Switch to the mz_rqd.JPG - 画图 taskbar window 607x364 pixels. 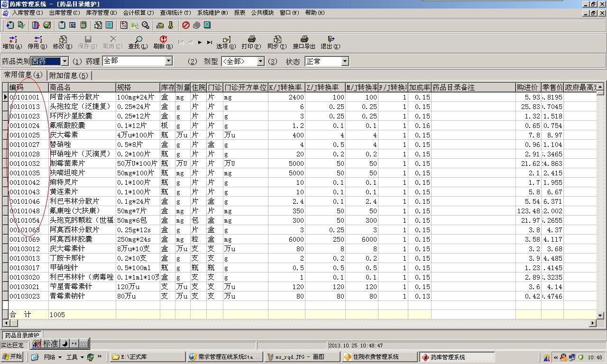pyautogui.click(x=302, y=357)
